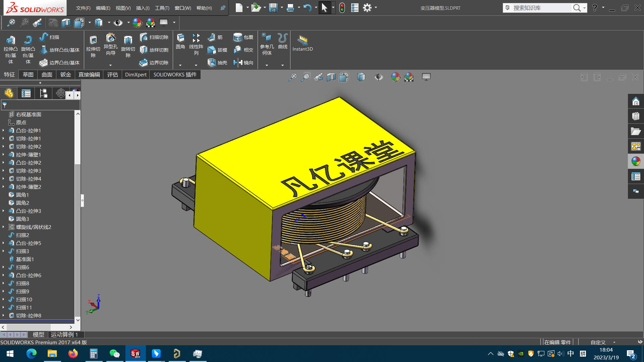This screenshot has width=644, height=362.
Task: Select the 旋转切除 revolved cut tool
Action: pos(128,46)
